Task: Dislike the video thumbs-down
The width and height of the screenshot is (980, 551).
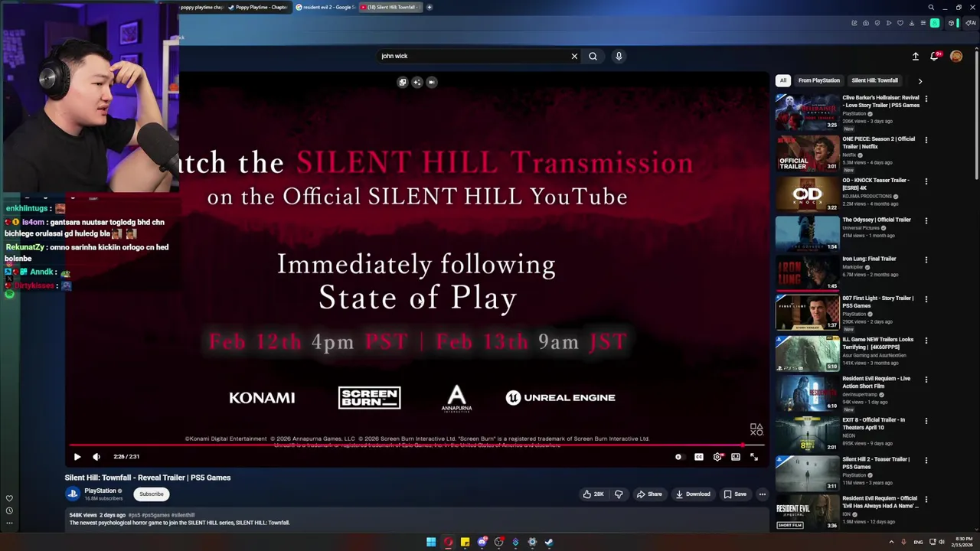Action: point(619,494)
